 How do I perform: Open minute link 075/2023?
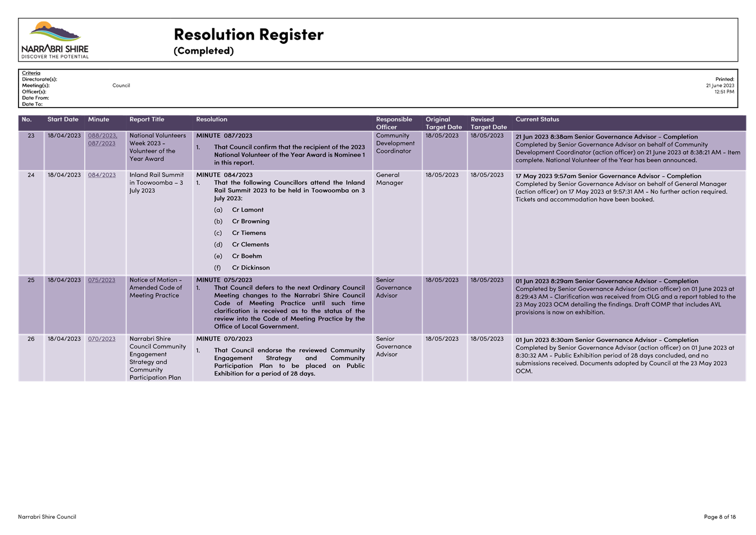(x=101, y=280)
